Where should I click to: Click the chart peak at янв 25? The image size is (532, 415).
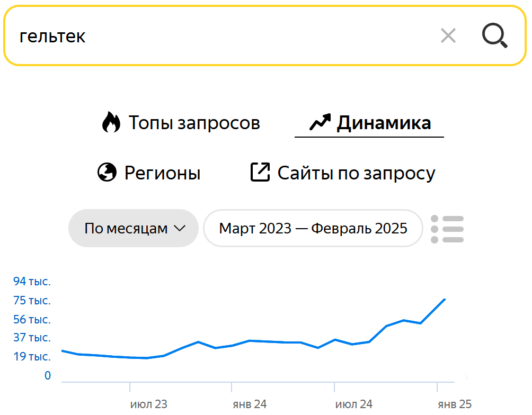(445, 300)
